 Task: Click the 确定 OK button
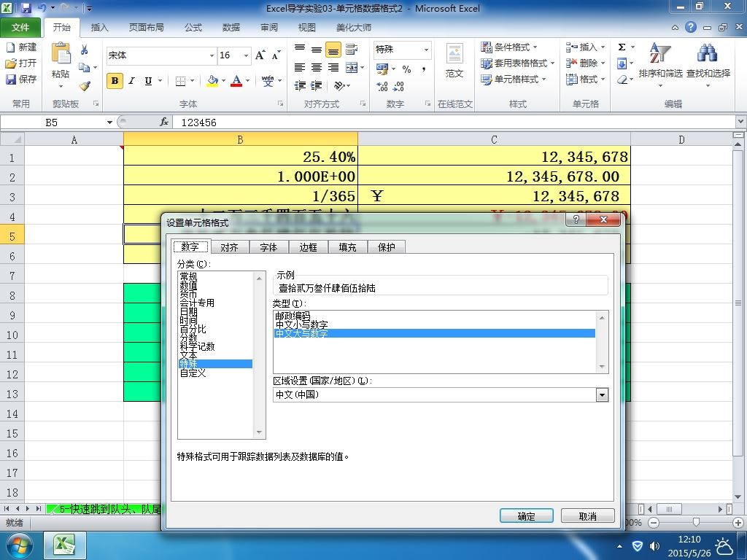527,516
